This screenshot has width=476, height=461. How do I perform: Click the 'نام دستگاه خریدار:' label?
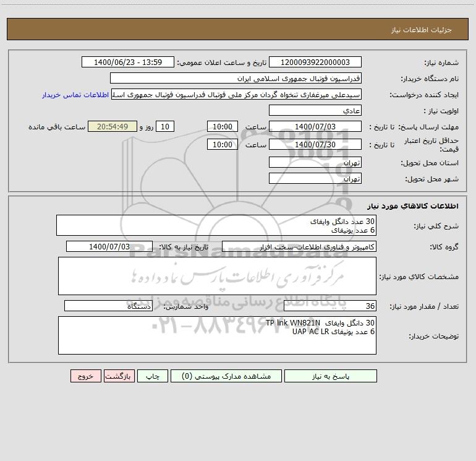(430, 79)
